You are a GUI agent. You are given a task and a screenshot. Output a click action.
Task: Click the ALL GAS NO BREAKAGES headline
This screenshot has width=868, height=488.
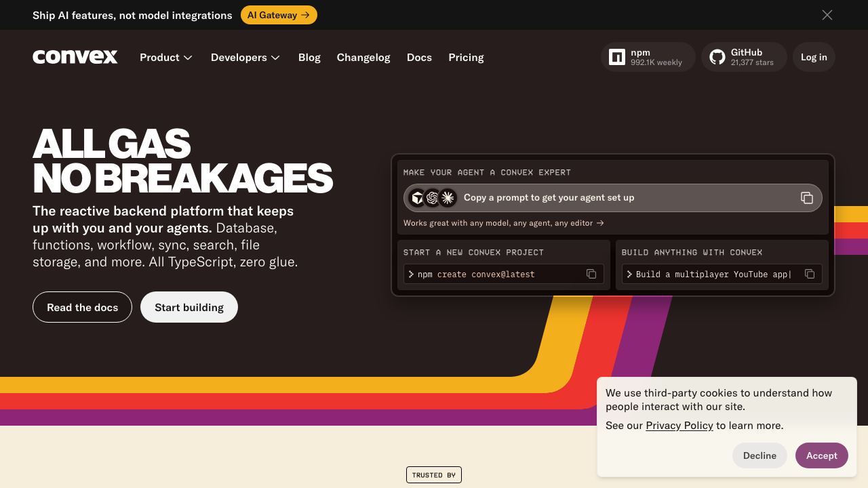click(182, 161)
